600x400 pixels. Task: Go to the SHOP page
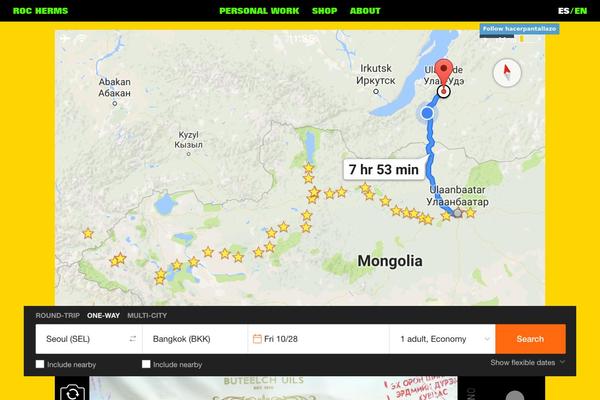click(x=324, y=11)
